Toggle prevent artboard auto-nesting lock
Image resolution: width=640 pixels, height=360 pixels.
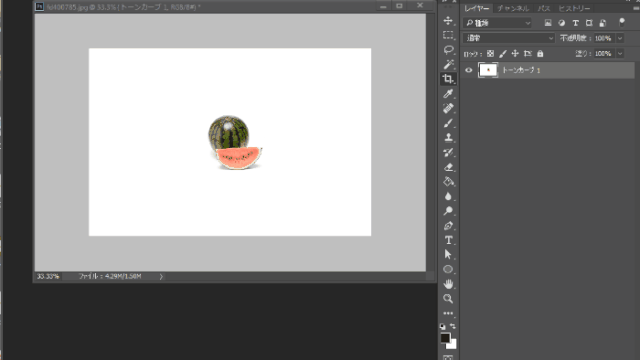point(528,53)
